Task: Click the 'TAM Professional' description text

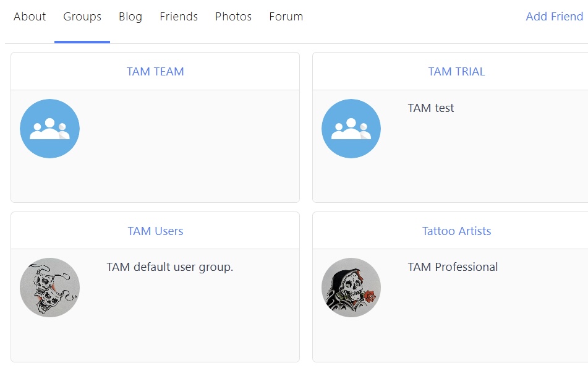Action: (453, 267)
